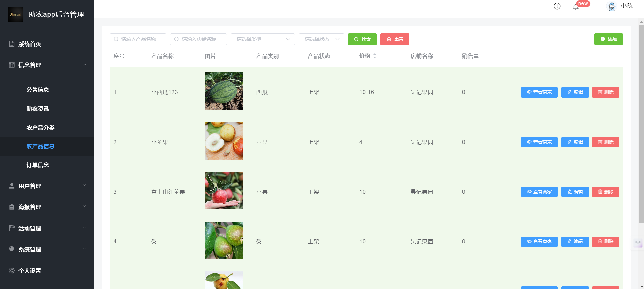
Task: Click the scrollbar down arrow
Action: click(641, 286)
